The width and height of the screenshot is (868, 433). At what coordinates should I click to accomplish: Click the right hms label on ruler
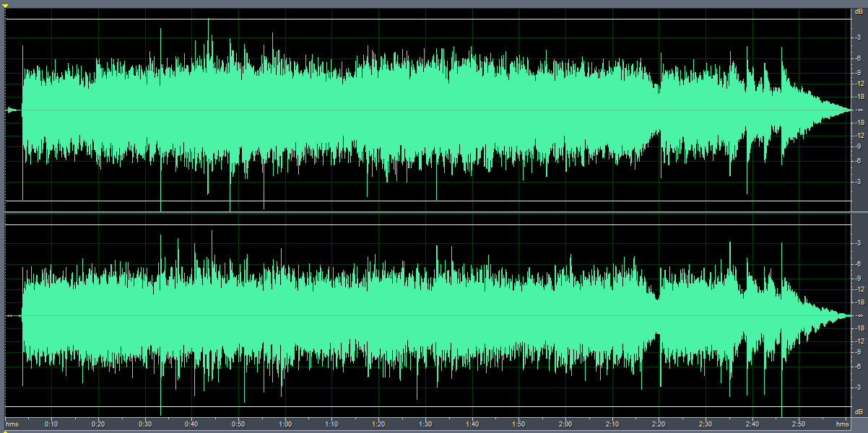pyautogui.click(x=843, y=424)
